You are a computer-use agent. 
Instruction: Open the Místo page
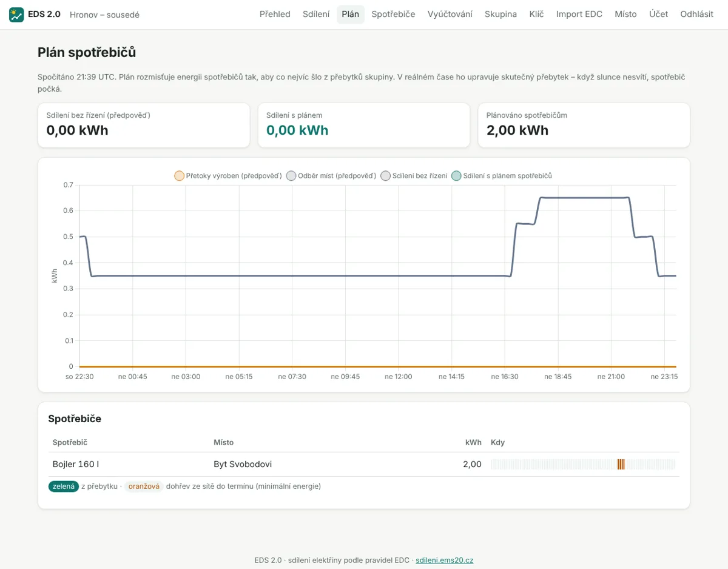pos(625,14)
